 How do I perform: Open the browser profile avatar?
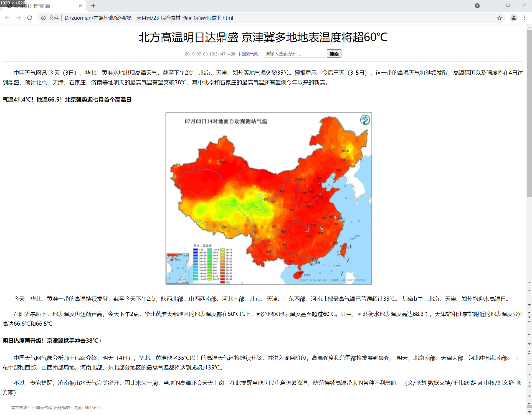513,18
